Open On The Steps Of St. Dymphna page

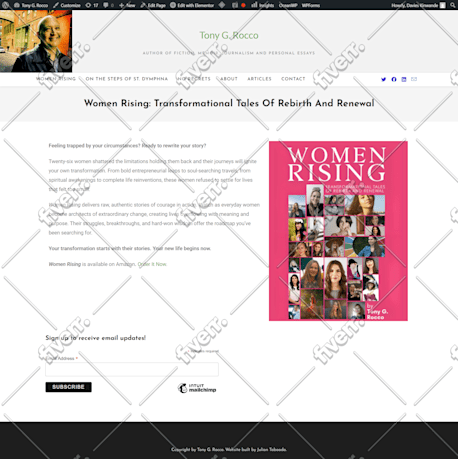tap(127, 79)
